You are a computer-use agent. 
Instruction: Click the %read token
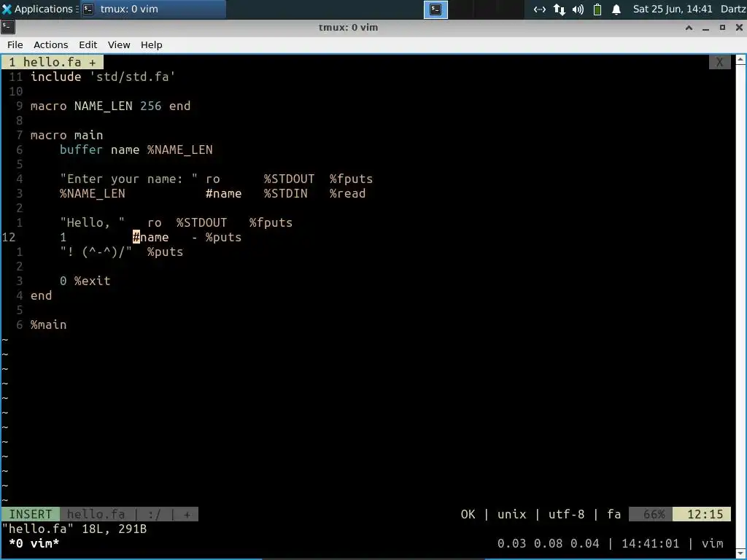point(347,193)
